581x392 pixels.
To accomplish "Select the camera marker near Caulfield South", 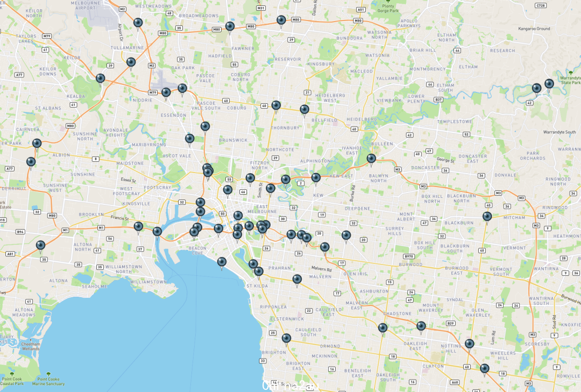I will pyautogui.click(x=286, y=339).
